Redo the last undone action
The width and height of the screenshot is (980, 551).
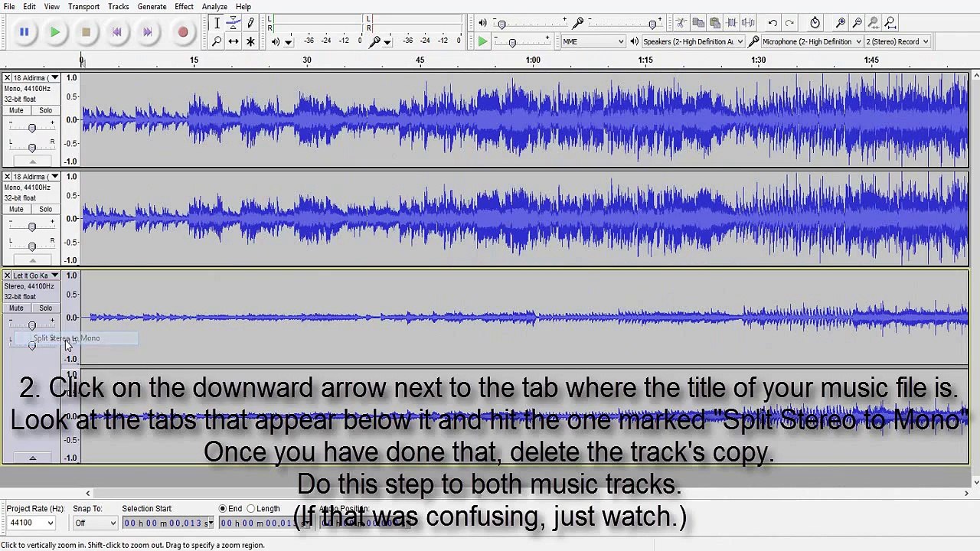[x=789, y=23]
